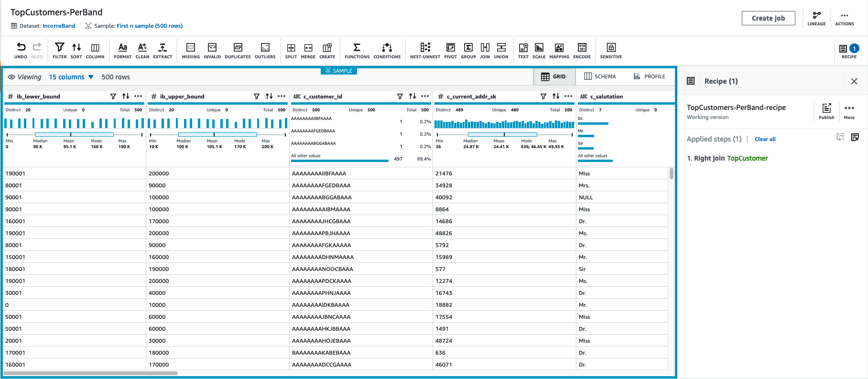
Task: Open the Clean tool
Action: tap(142, 50)
